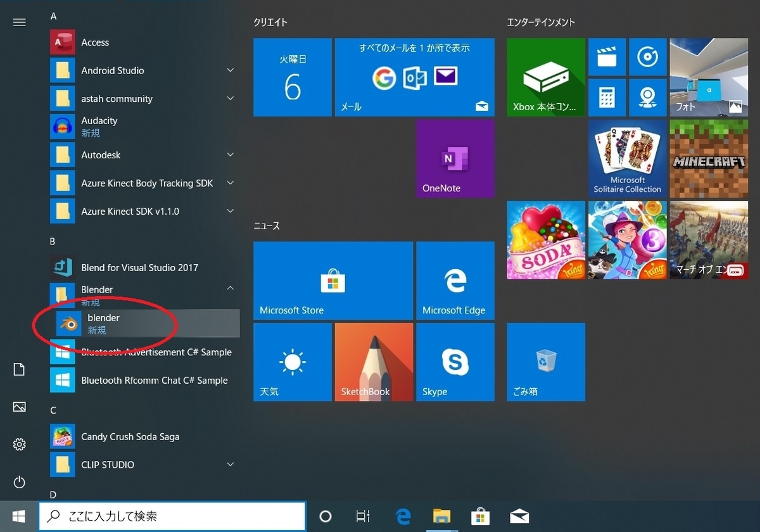Open the ごみ箱 recycle bin tile

[546, 362]
